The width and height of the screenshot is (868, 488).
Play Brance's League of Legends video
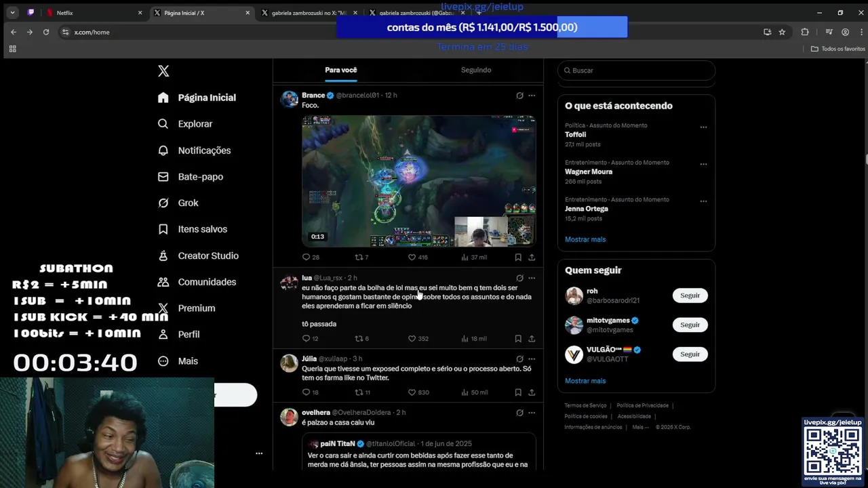(418, 181)
